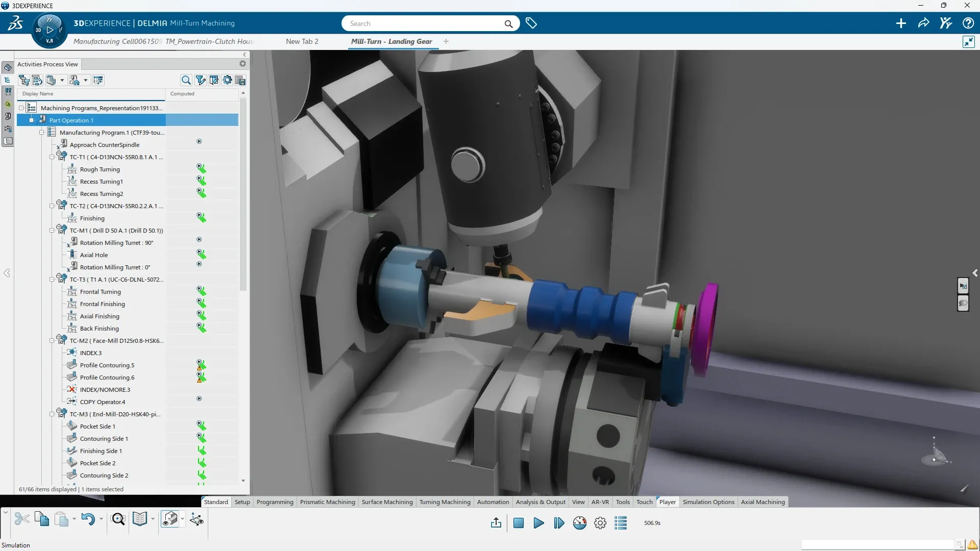This screenshot has height=551, width=980.
Task: Open the AR-VR ribbon tab
Action: pyautogui.click(x=600, y=502)
